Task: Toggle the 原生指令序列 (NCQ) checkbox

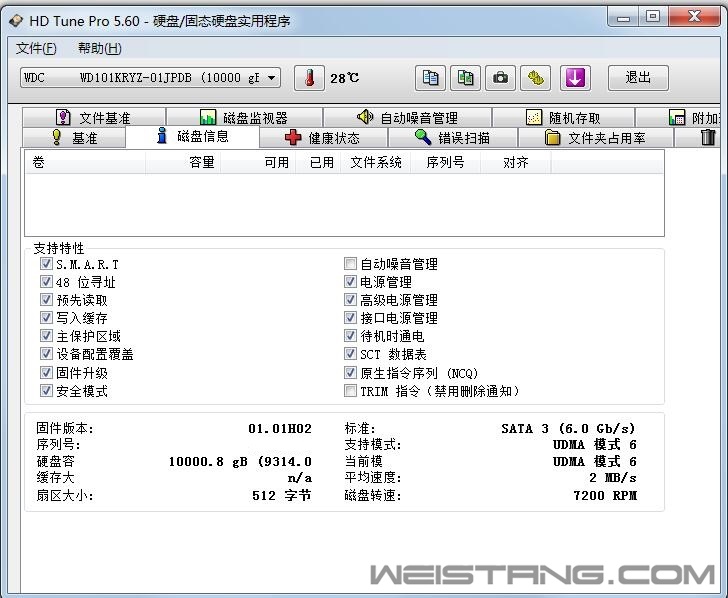Action: (350, 372)
